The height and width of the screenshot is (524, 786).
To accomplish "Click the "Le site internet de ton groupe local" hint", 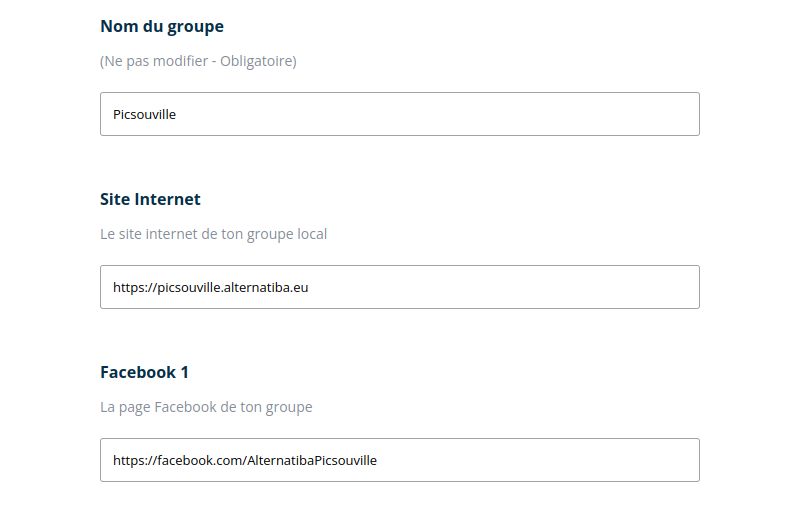I will [213, 234].
